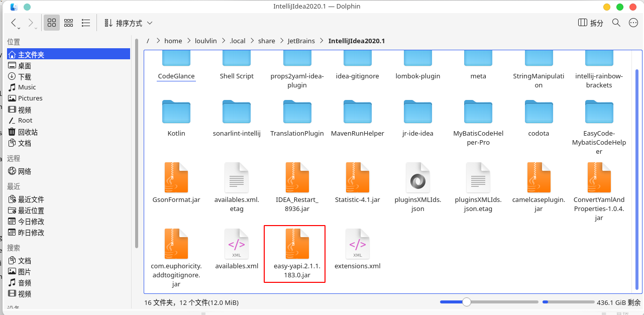Select the camelcaseplugin.jar file
This screenshot has width=644, height=315.
[539, 188]
